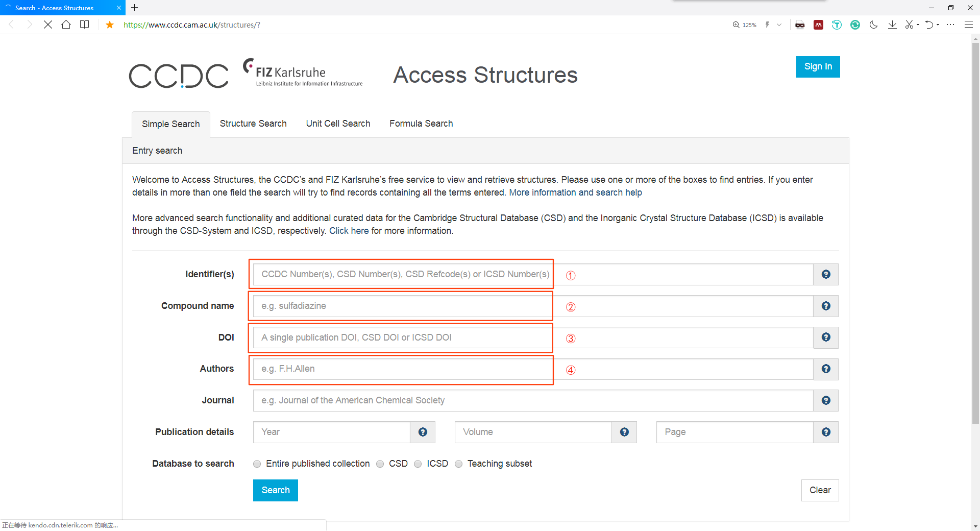Switch to Unit Cell Search tab

pos(338,124)
